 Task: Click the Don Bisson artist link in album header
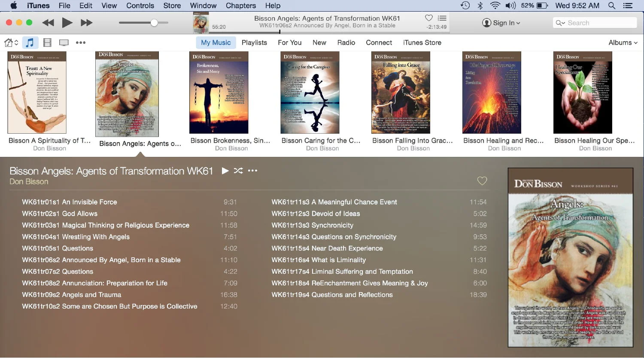pos(29,181)
